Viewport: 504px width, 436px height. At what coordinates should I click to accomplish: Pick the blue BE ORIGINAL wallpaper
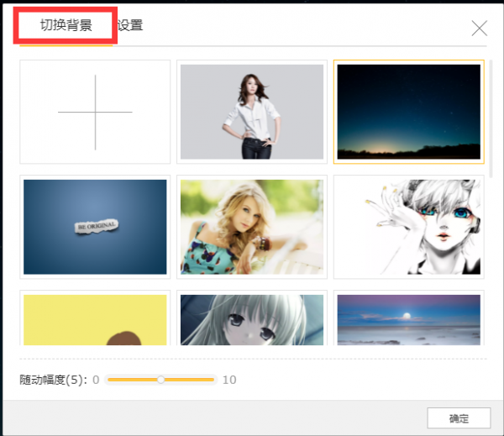[x=95, y=227]
